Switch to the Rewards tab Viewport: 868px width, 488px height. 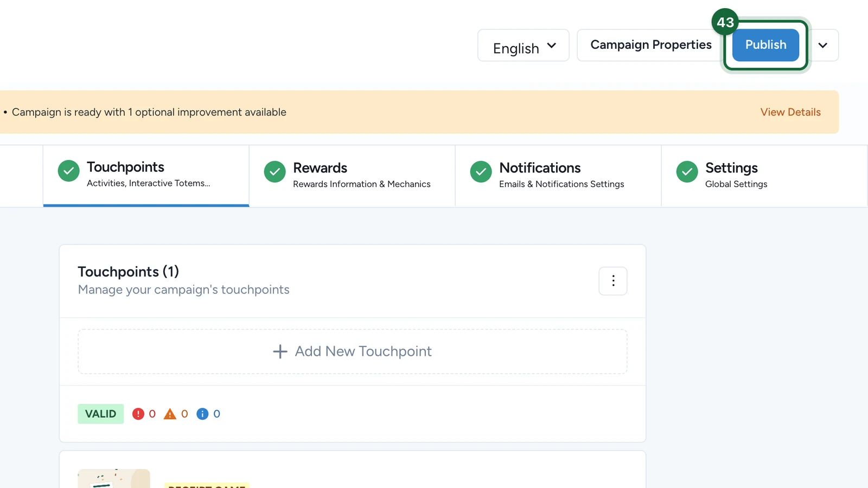pos(352,176)
